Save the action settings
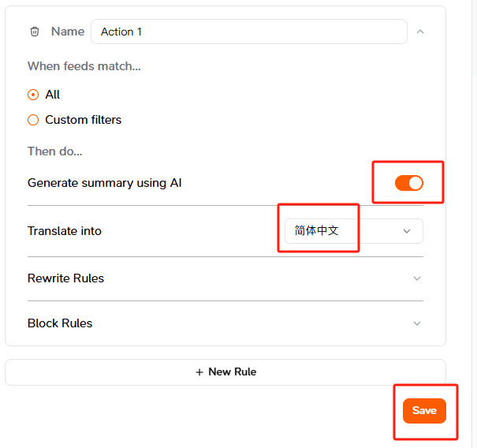Image resolution: width=477 pixels, height=448 pixels. point(424,411)
